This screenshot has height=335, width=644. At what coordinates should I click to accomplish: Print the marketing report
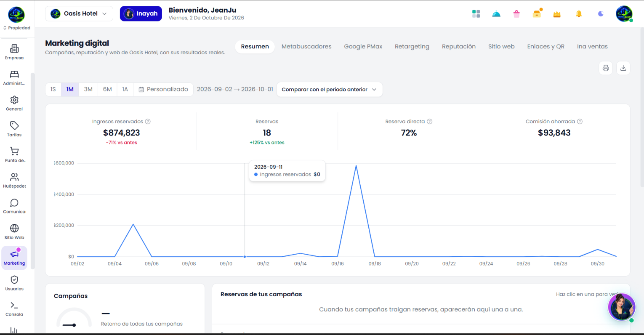tap(605, 68)
